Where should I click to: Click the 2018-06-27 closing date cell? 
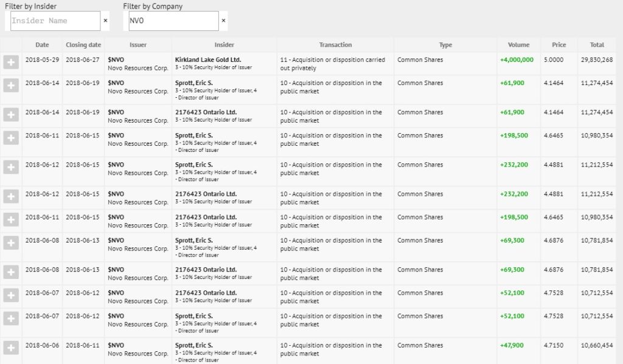[x=83, y=60]
